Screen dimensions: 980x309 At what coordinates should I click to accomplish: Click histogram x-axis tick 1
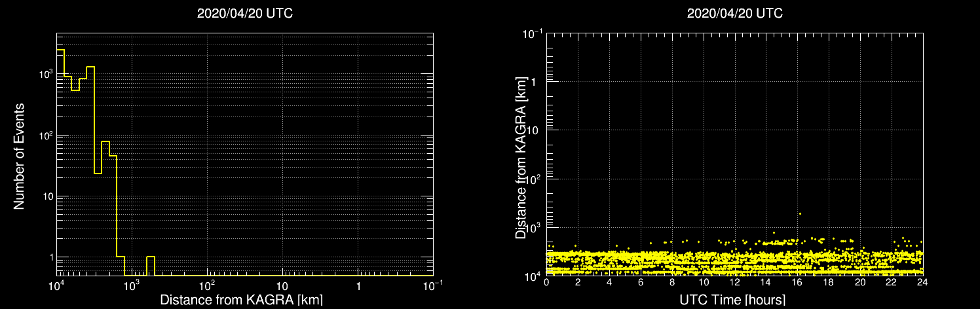pyautogui.click(x=358, y=287)
